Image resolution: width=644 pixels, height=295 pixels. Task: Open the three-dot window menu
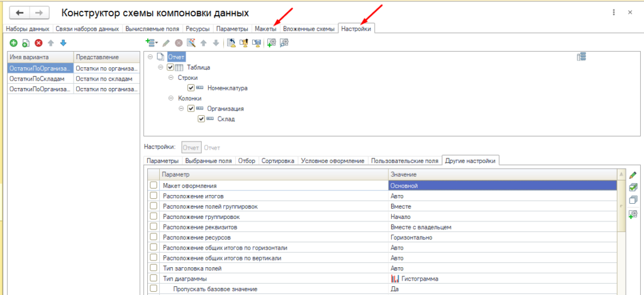click(x=614, y=13)
